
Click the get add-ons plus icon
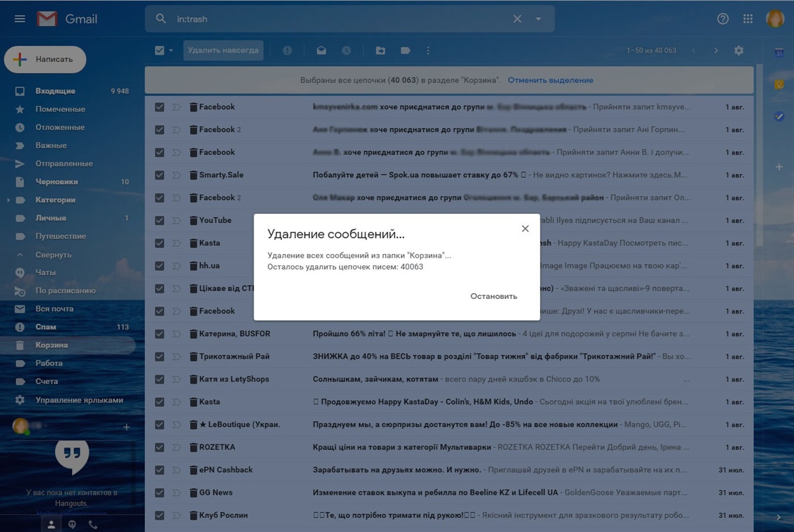(x=779, y=167)
